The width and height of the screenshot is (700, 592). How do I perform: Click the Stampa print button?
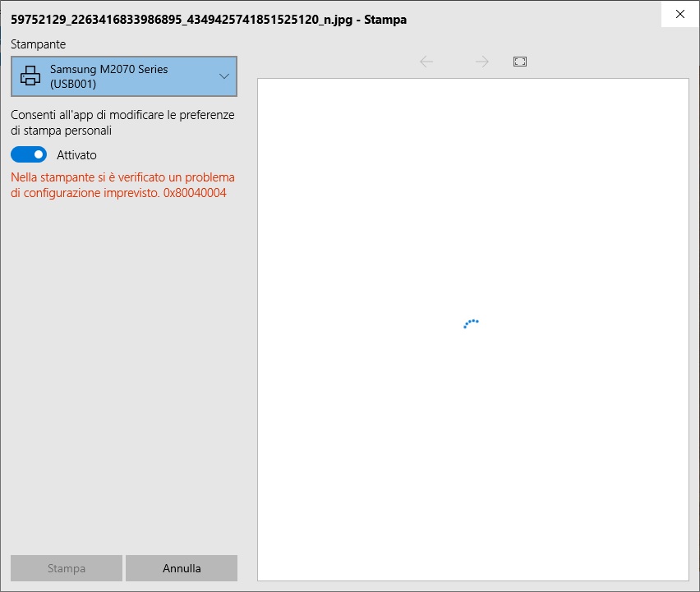pos(67,568)
